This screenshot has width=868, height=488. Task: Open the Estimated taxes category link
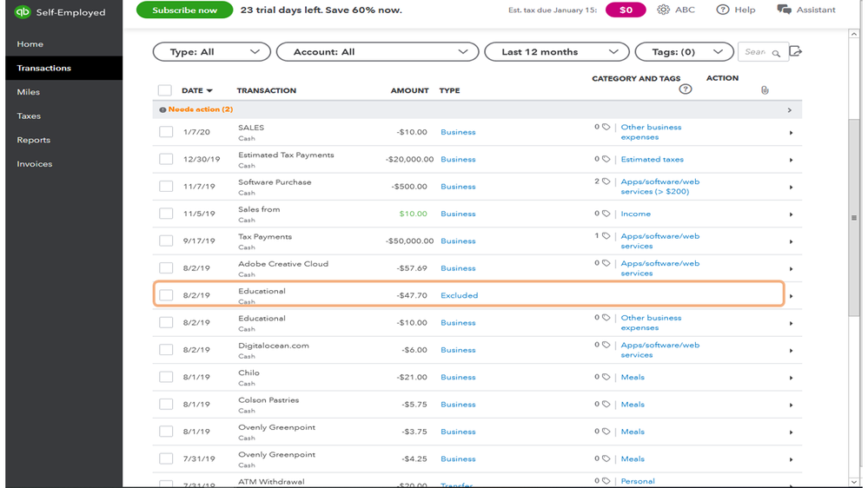point(652,160)
